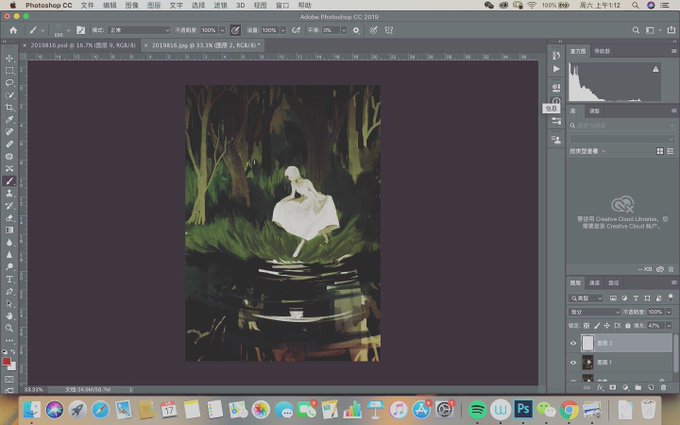Select the Eyedropper tool
Viewport: 680px width, 425px height.
click(9, 119)
